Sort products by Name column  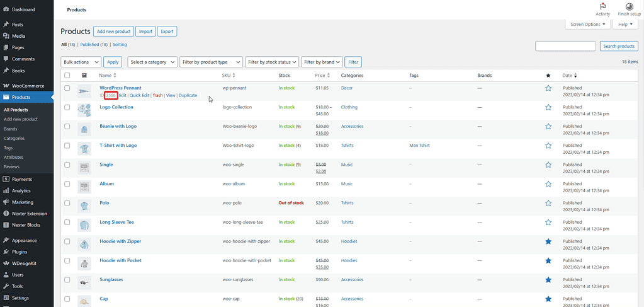point(108,76)
